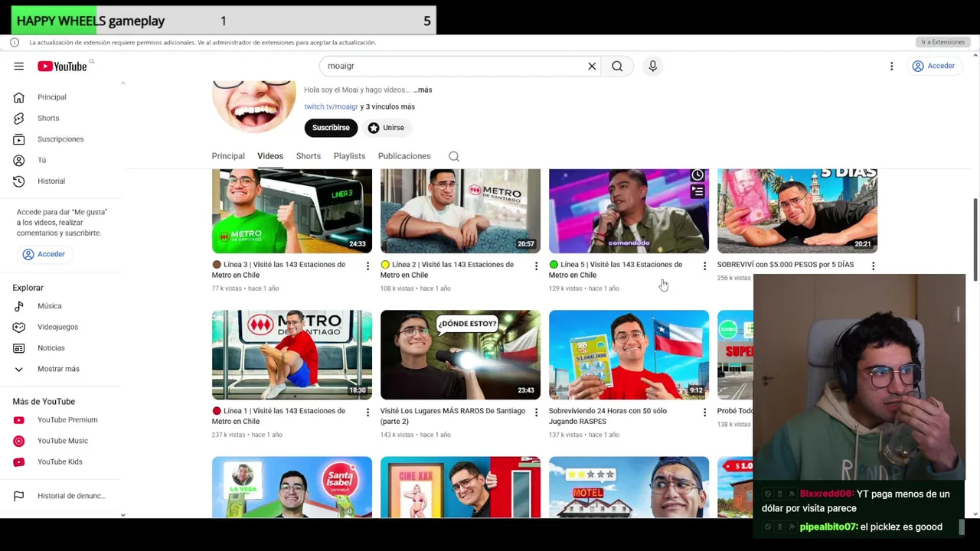
Task: Open Línea 3 Metro video thumbnail
Action: [x=292, y=211]
